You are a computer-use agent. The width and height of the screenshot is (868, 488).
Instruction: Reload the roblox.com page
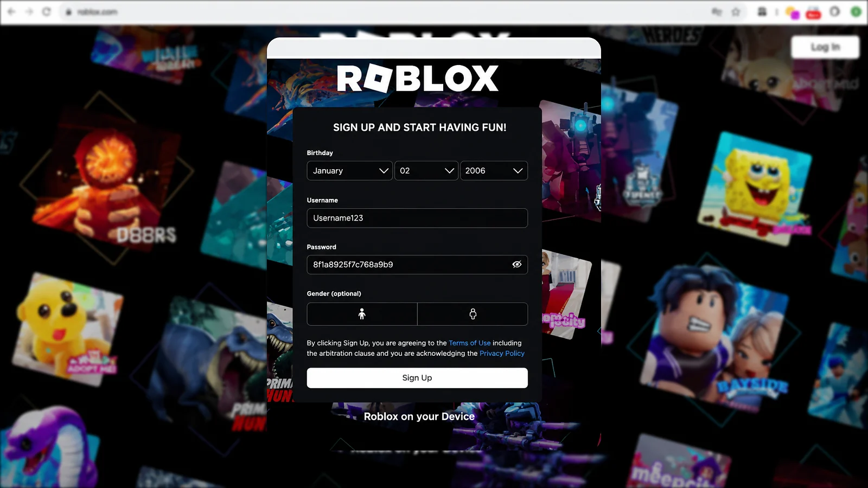pos(47,11)
